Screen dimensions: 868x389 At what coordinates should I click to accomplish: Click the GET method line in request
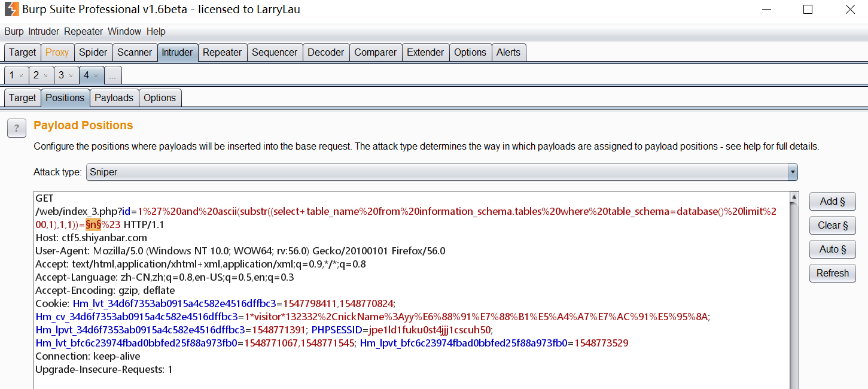(x=45, y=198)
